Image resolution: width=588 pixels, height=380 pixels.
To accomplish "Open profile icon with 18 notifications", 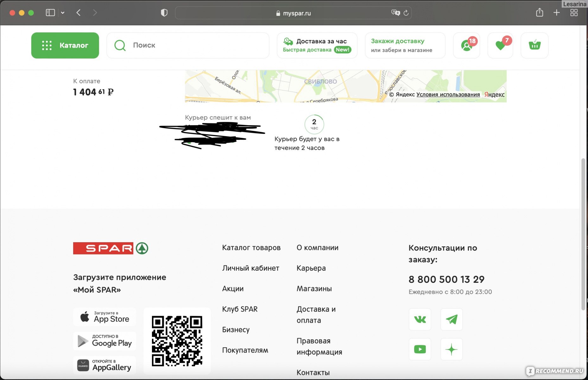I will pyautogui.click(x=466, y=45).
